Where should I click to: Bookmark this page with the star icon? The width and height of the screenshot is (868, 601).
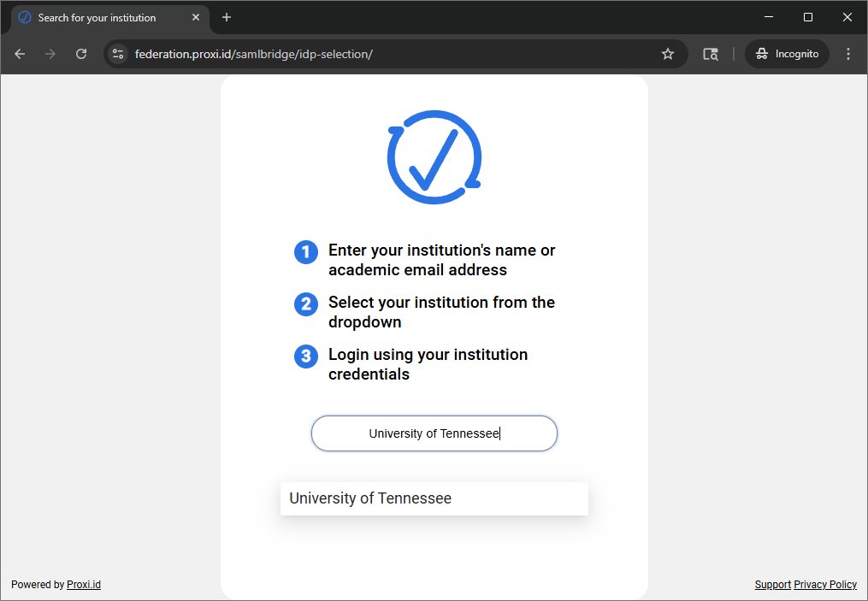tap(668, 54)
